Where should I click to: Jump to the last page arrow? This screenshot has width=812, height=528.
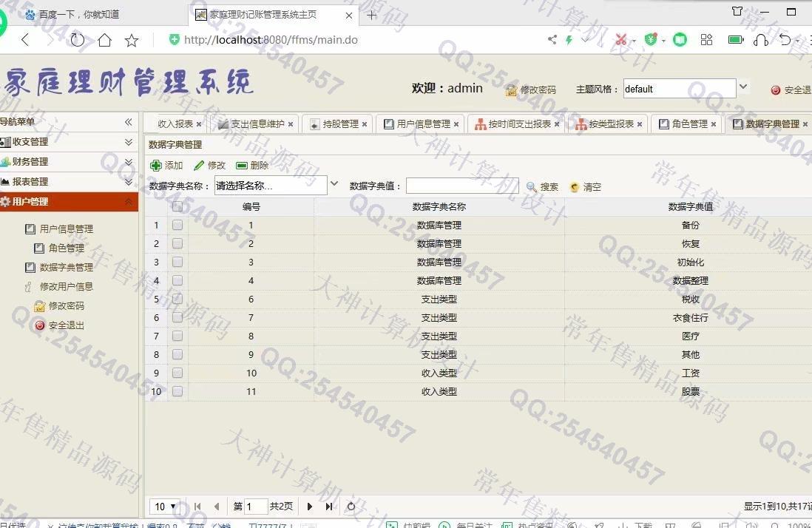329,507
